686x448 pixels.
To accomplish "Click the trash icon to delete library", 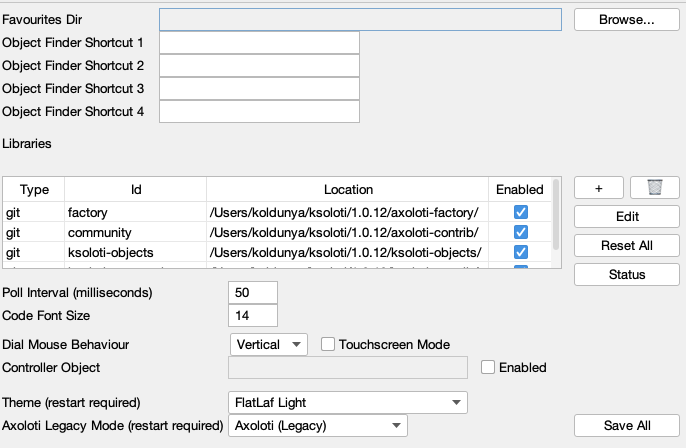I will 655,187.
